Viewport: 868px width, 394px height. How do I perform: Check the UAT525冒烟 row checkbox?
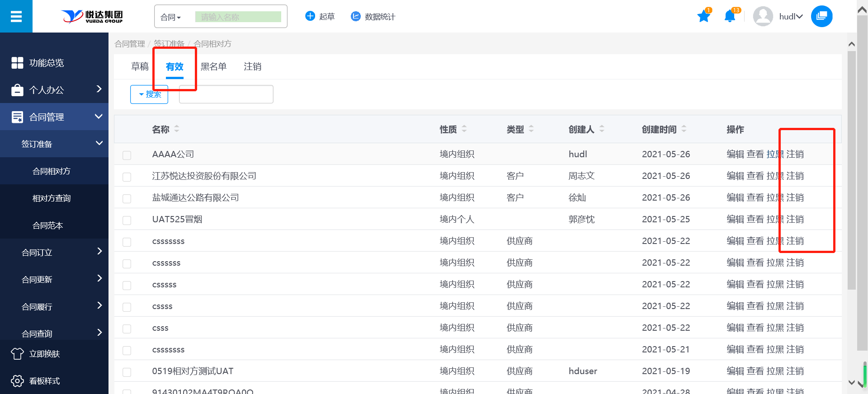[127, 220]
